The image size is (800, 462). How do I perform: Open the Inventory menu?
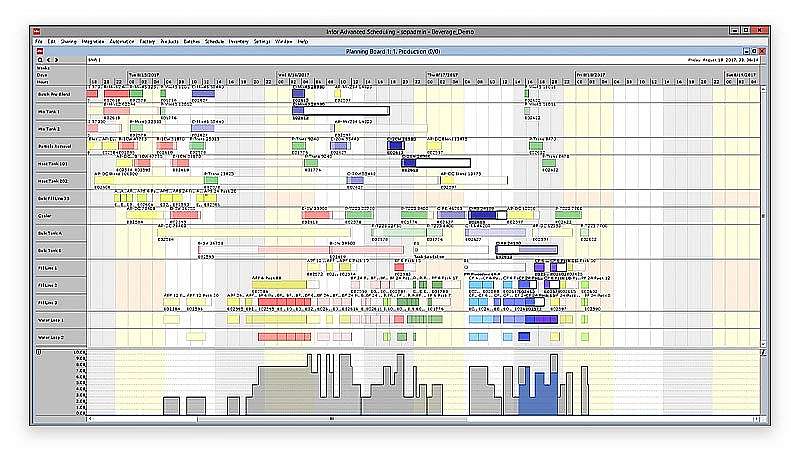[239, 41]
